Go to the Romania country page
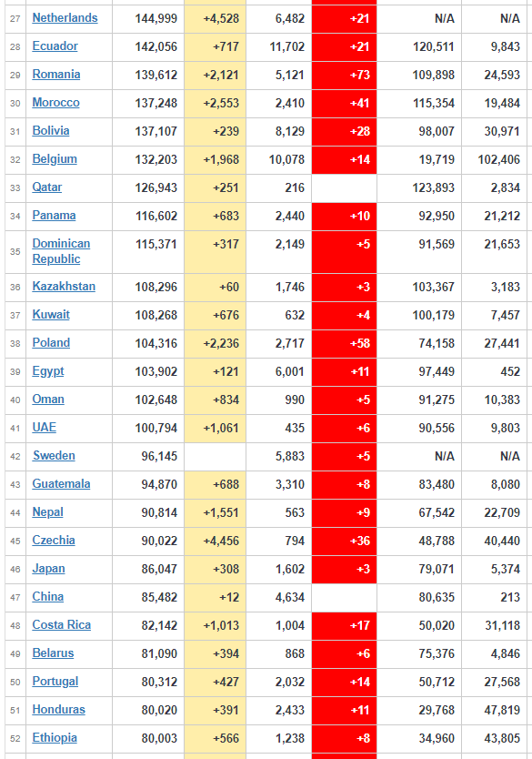This screenshot has height=759, width=532. (56, 74)
